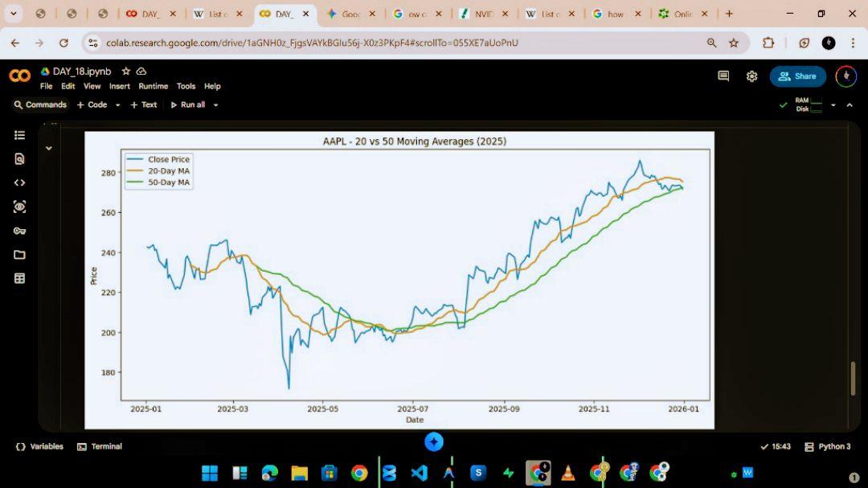
Task: Switch to the how Google tab
Action: tap(616, 14)
